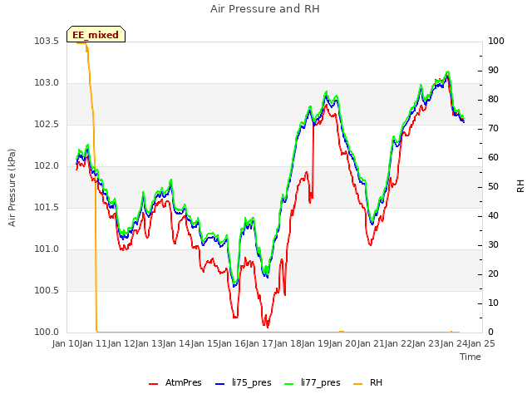Click the orange RH legend swatch
This screenshot has height=399, width=532.
(x=358, y=384)
